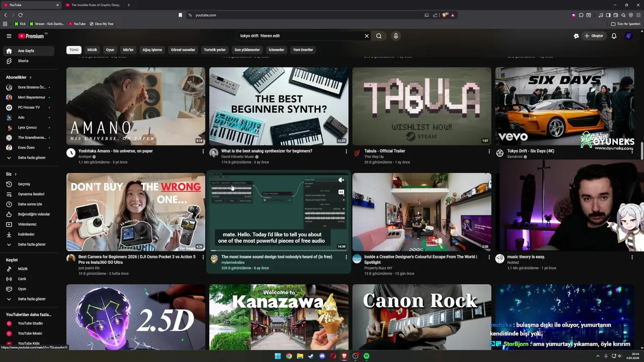The width and height of the screenshot is (644, 362).
Task: Open Enes Özen subscription channel
Action: coord(29,148)
